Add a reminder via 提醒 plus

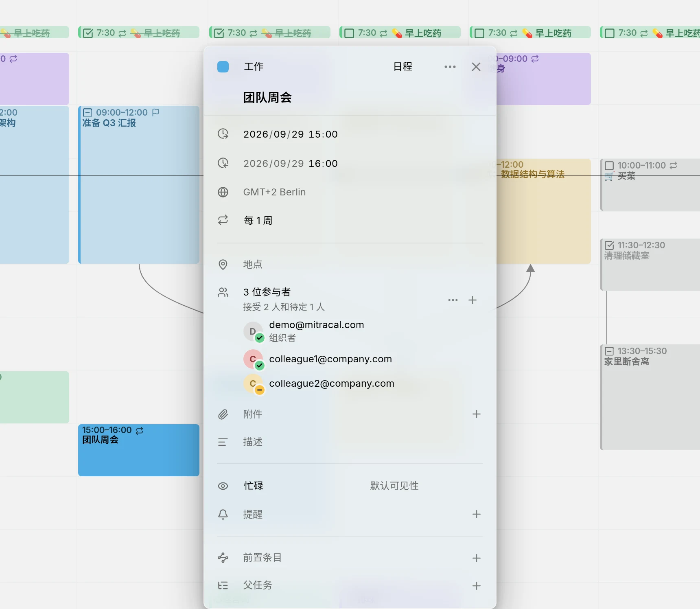point(477,514)
